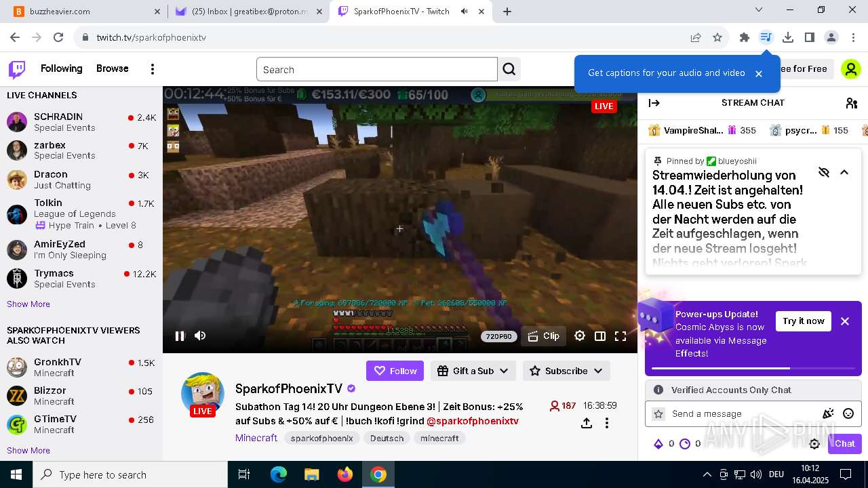Image resolution: width=868 pixels, height=488 pixels.
Task: Open the emote picker
Action: [x=848, y=413]
